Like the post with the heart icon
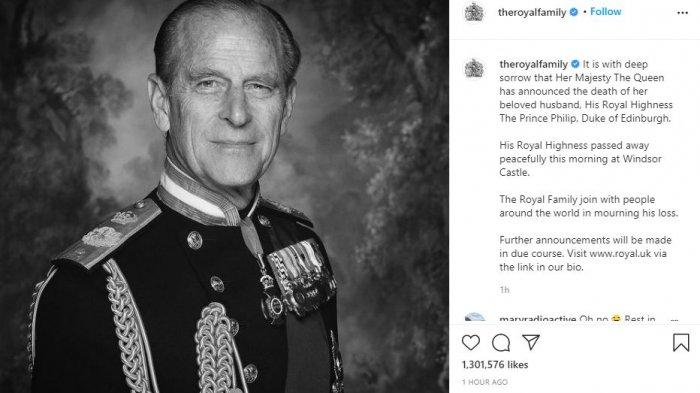This screenshot has width=700, height=393. (471, 343)
